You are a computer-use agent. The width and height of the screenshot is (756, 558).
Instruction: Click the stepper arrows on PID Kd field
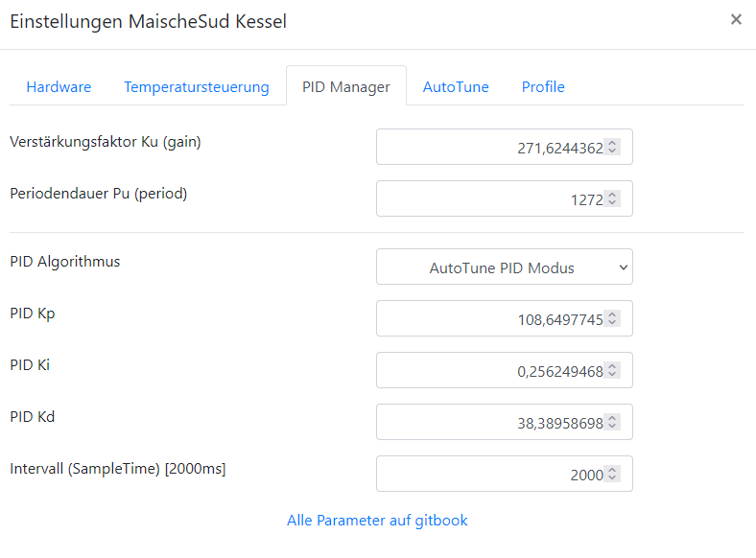click(x=613, y=422)
